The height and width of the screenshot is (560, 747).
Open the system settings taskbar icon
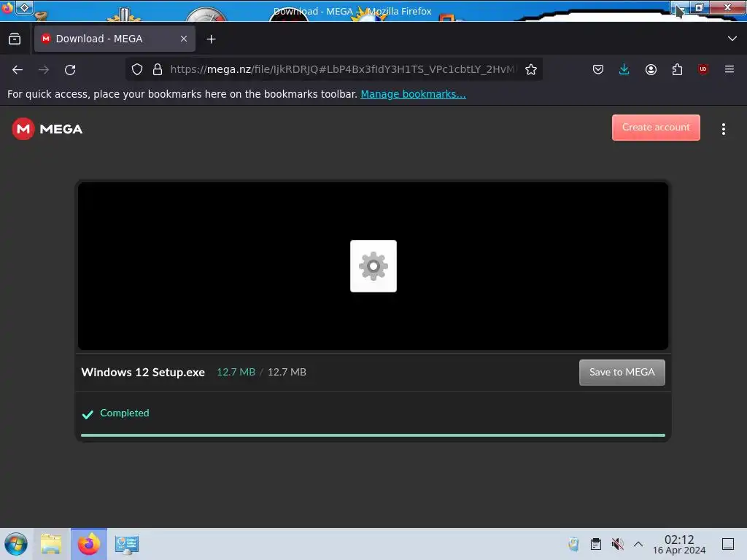[x=127, y=544]
